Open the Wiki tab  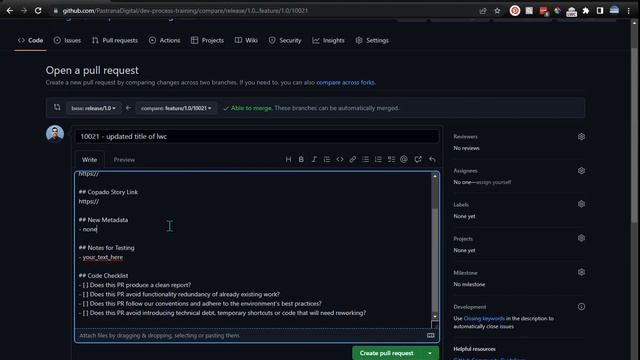[246, 40]
